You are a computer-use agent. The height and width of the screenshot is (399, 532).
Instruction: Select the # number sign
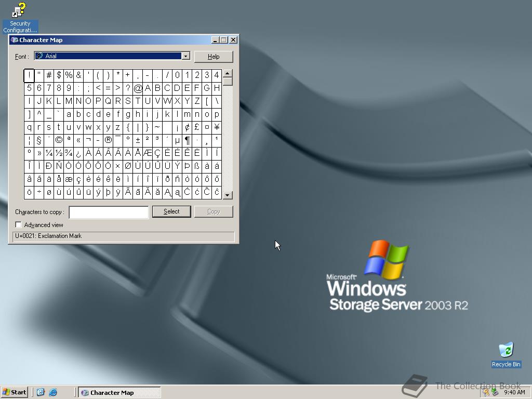(x=49, y=75)
